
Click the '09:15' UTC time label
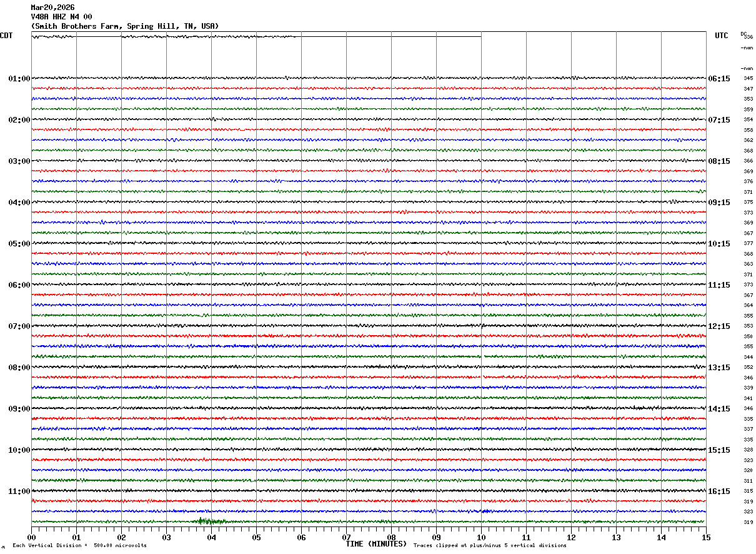[x=719, y=203]
